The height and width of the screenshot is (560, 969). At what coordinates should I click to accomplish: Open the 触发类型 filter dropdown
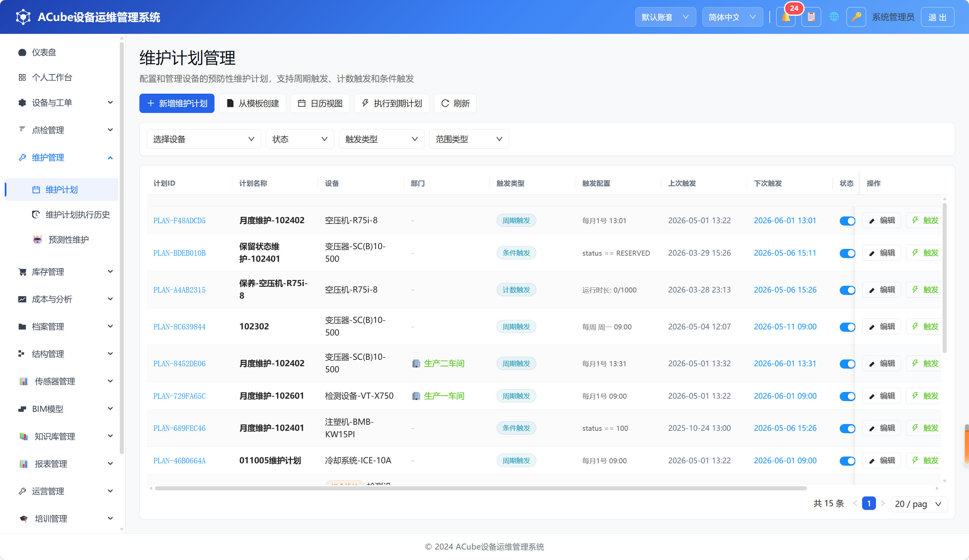pyautogui.click(x=381, y=139)
